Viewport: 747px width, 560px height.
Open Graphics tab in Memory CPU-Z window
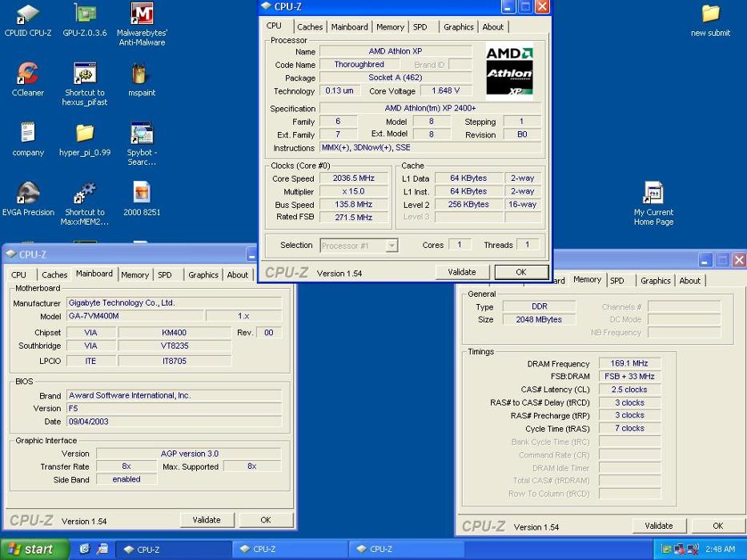click(x=656, y=281)
